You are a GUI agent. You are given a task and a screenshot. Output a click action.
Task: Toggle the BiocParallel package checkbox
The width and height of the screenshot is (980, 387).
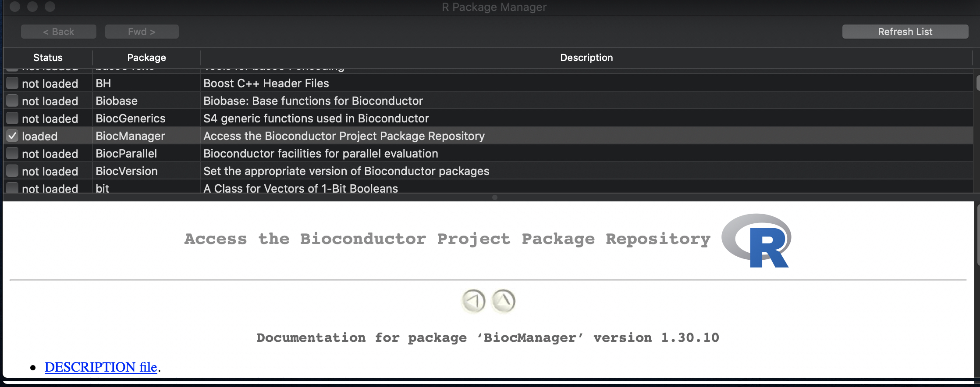(x=12, y=154)
